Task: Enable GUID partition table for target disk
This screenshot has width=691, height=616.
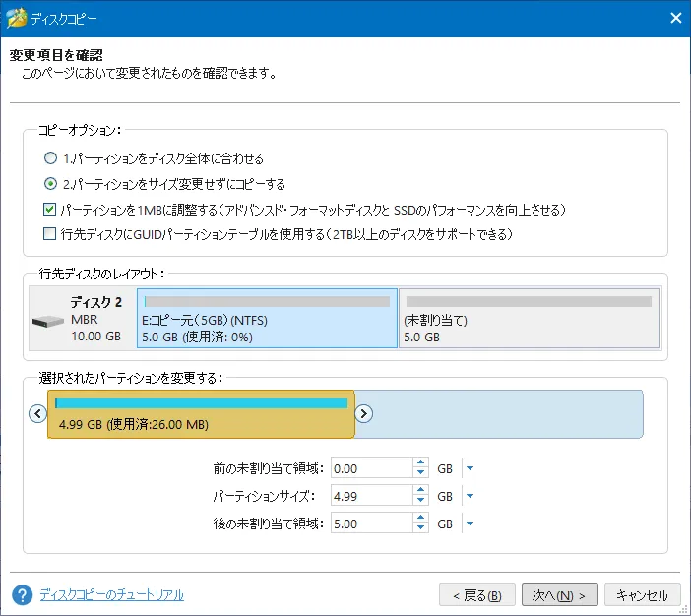Action: 49,234
